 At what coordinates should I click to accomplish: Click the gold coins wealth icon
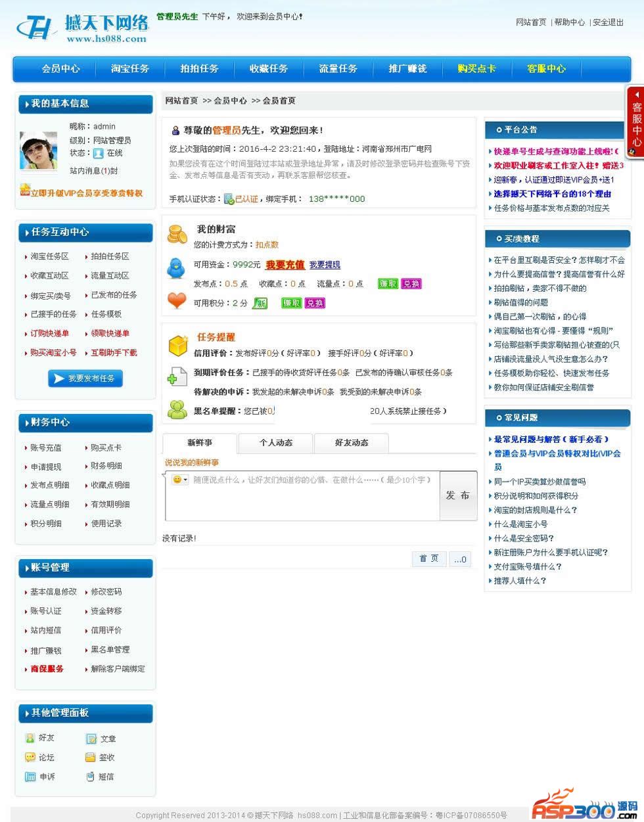click(x=177, y=233)
